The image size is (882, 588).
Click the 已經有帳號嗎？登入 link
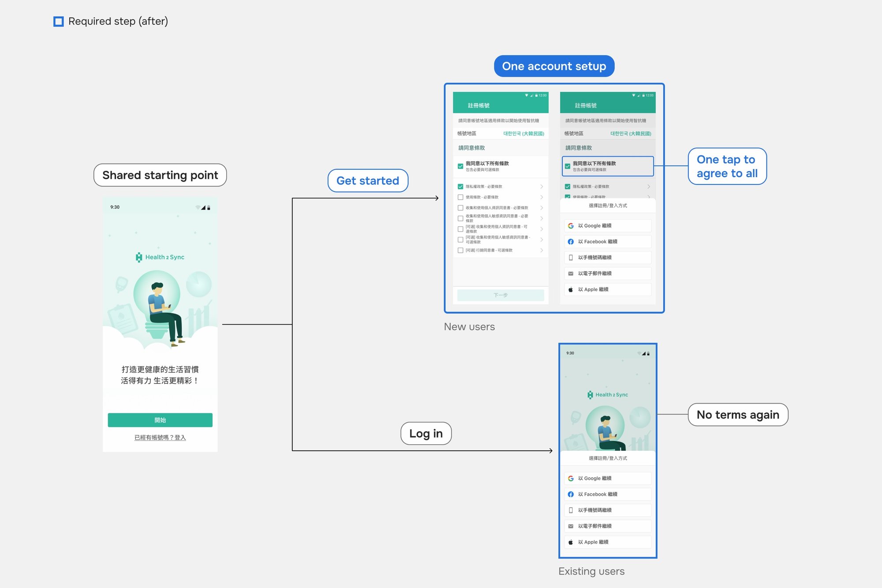[x=160, y=438]
